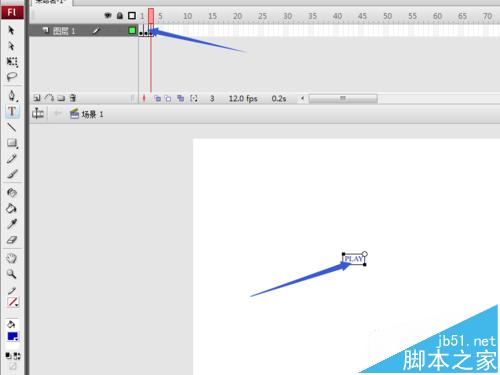The height and width of the screenshot is (375, 500).
Task: Click the Insert Layer button
Action: point(37,98)
